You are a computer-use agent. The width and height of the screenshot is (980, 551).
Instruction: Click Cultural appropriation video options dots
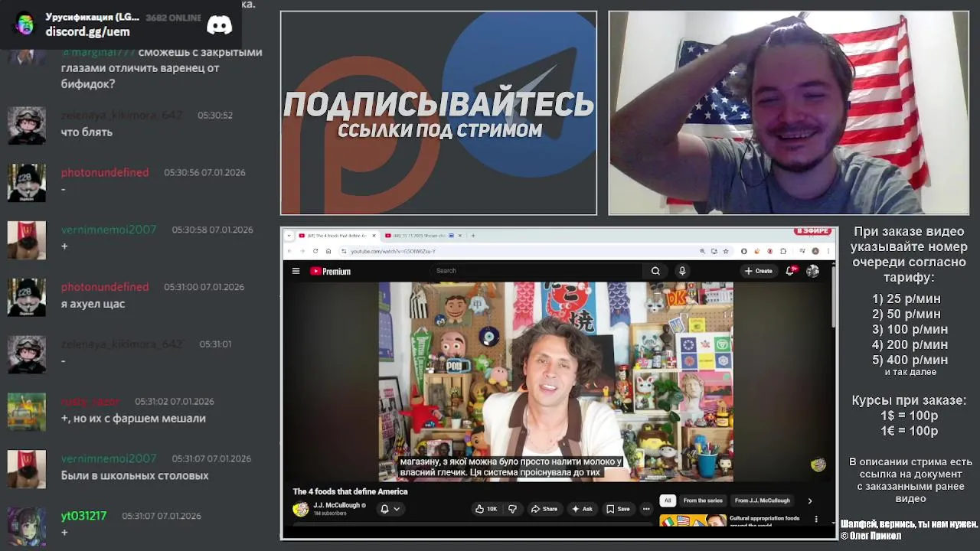[816, 520]
